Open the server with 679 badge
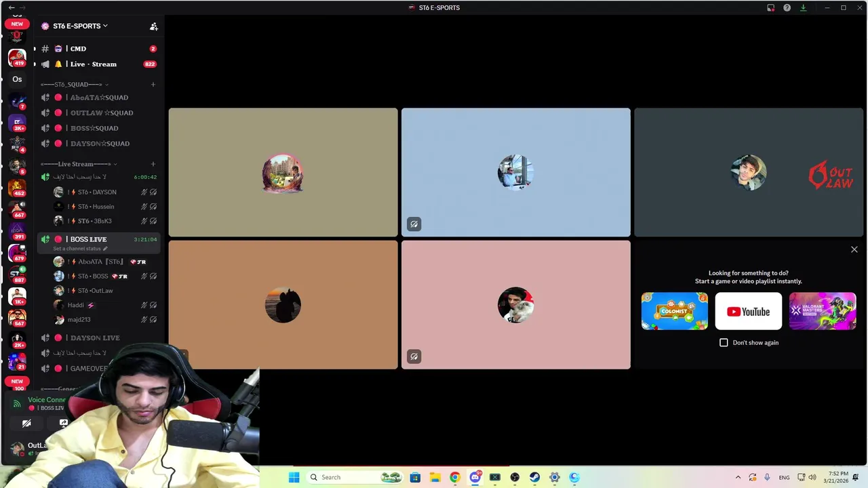This screenshot has height=488, width=868. pyautogui.click(x=17, y=252)
